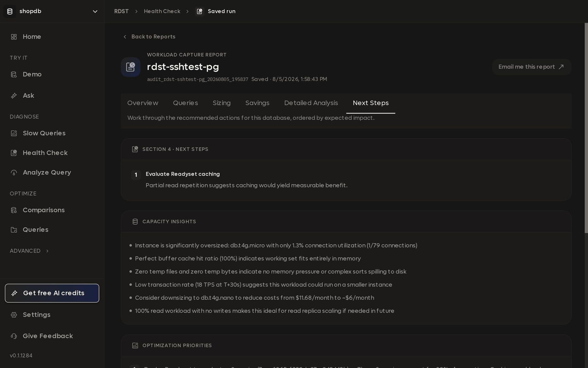588x368 pixels.
Task: Switch to the Savings tab
Action: [x=257, y=103]
